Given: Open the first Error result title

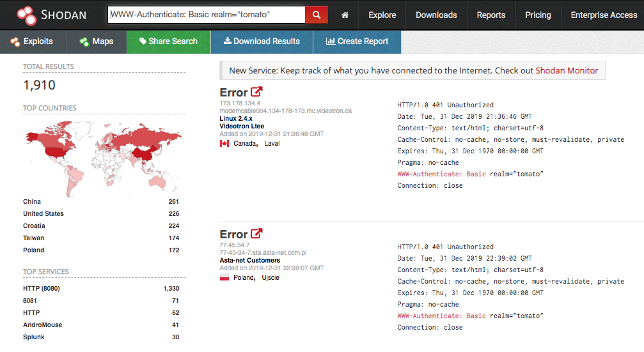Looking at the screenshot, I should click(233, 93).
